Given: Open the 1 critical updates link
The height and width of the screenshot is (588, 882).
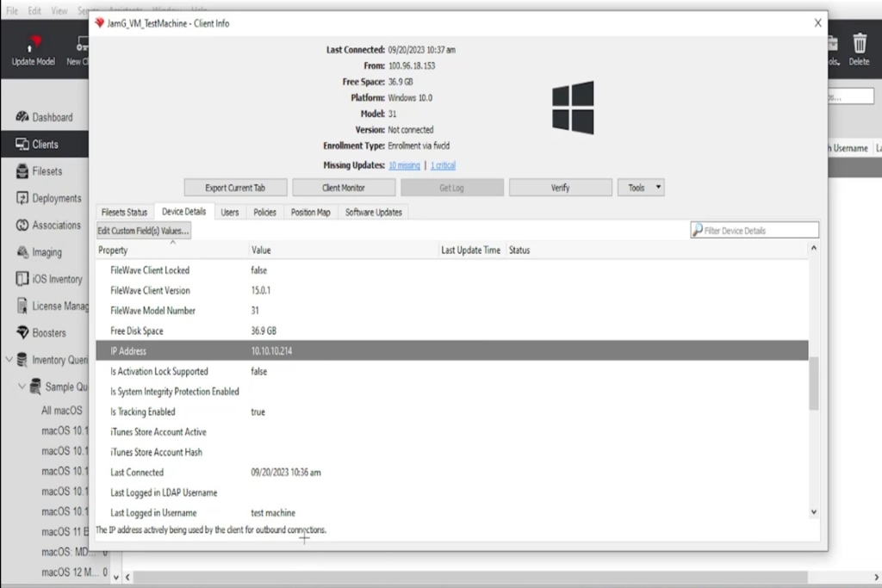Looking at the screenshot, I should (x=444, y=165).
